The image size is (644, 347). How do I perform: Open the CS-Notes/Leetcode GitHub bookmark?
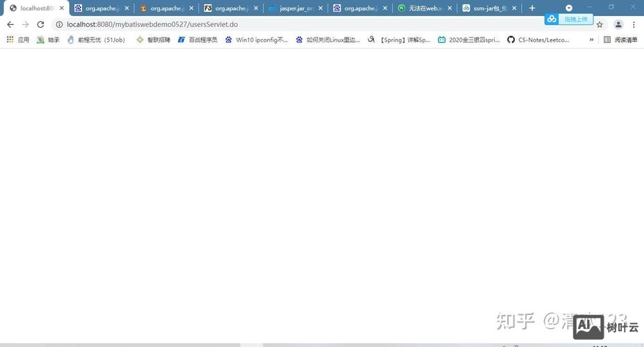coord(539,40)
